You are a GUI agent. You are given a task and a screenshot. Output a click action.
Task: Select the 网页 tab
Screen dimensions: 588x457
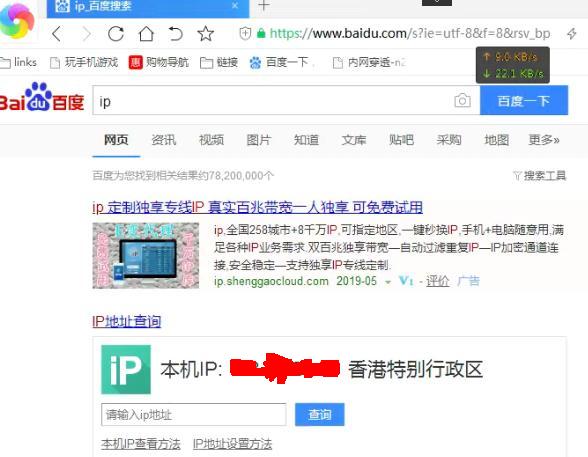click(x=116, y=140)
